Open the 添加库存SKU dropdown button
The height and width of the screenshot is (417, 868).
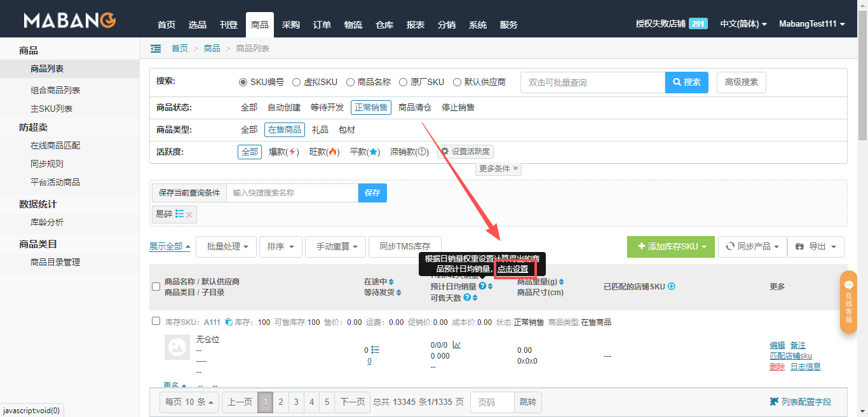coord(670,246)
